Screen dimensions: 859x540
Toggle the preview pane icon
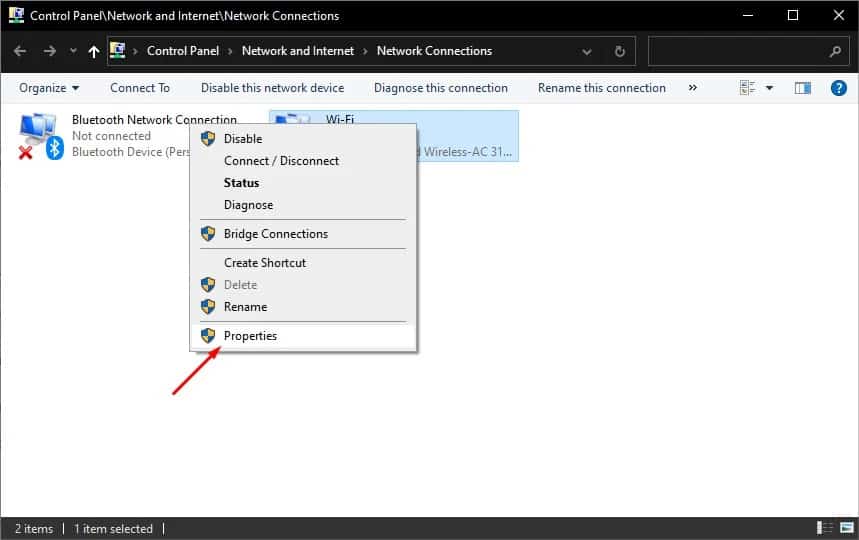point(803,88)
